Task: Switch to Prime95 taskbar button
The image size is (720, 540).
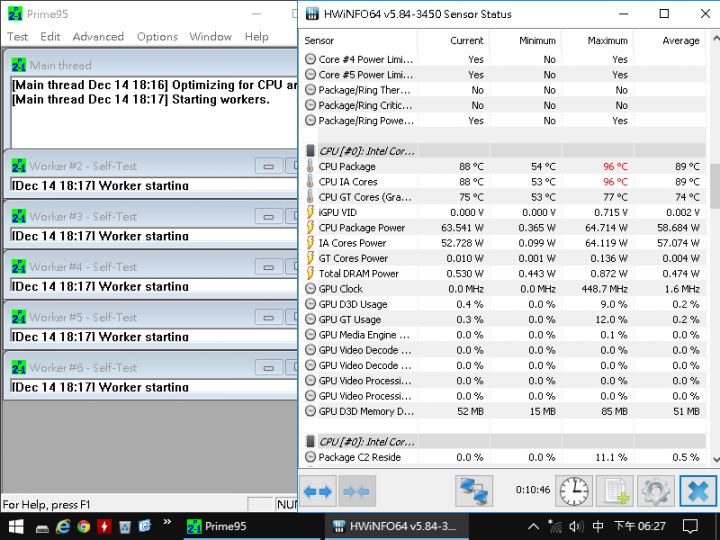Action: (x=251, y=526)
